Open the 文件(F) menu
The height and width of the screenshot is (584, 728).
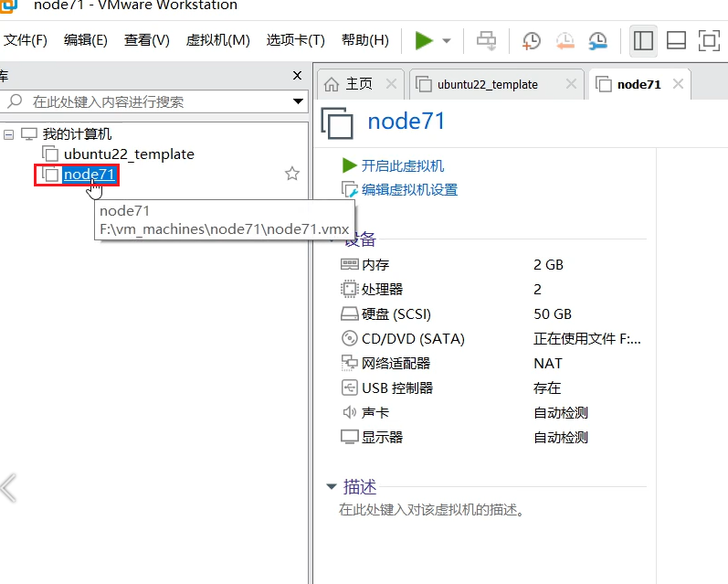(x=25, y=40)
